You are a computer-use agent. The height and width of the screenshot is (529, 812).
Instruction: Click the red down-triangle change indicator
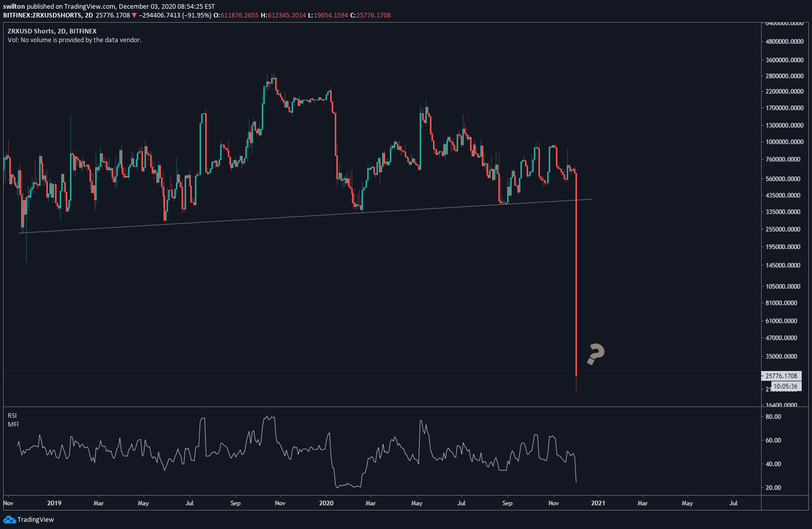click(135, 15)
